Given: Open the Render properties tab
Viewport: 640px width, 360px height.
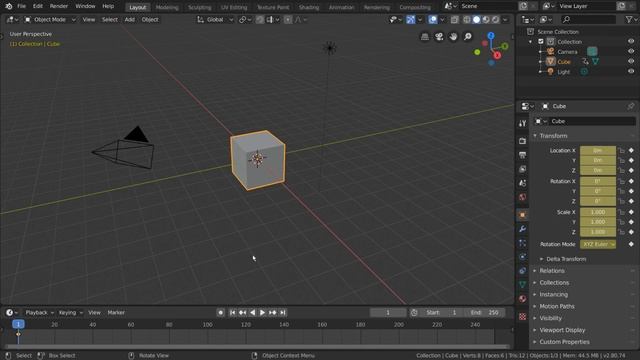Looking at the screenshot, I should click(522, 141).
